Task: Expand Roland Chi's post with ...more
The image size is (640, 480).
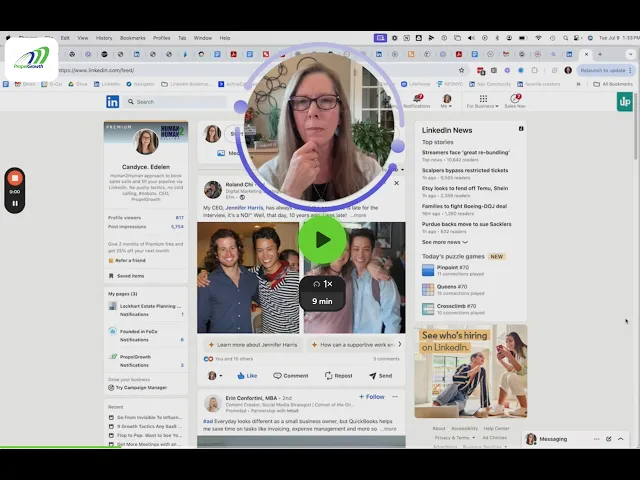Action: tap(358, 215)
